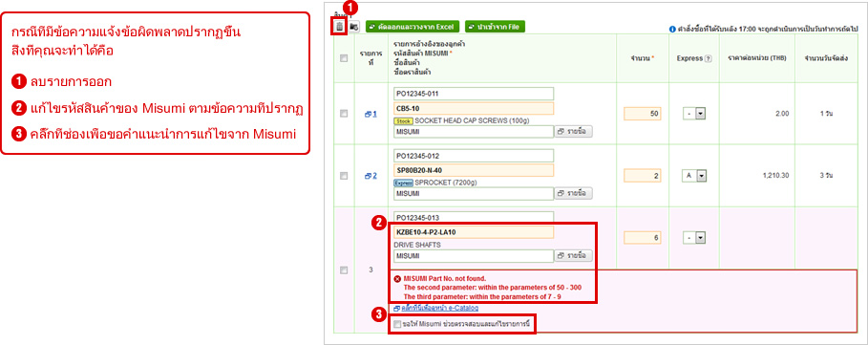Click the blue info icon above table

(672, 29)
